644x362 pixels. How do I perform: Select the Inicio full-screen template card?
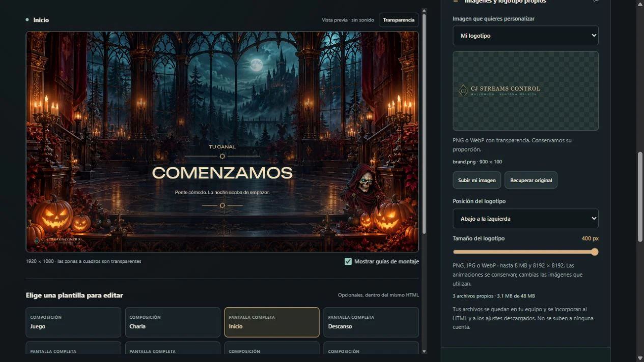click(272, 322)
